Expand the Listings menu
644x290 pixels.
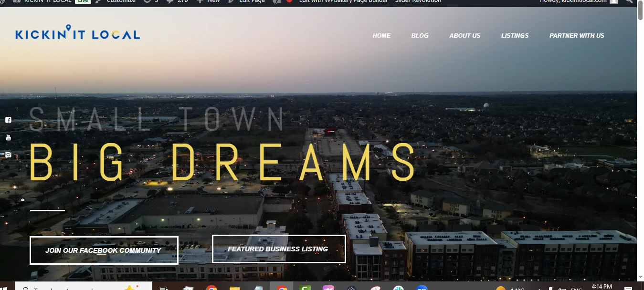pyautogui.click(x=515, y=36)
